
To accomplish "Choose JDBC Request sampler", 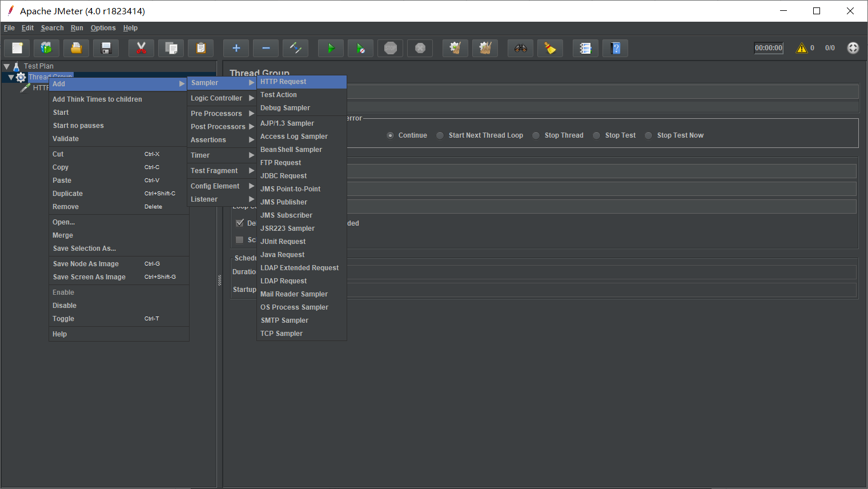I will point(302,176).
